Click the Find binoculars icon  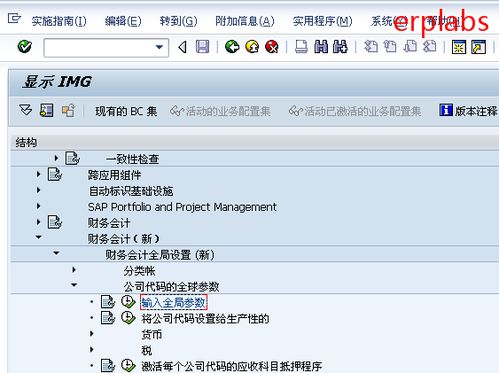tap(321, 47)
